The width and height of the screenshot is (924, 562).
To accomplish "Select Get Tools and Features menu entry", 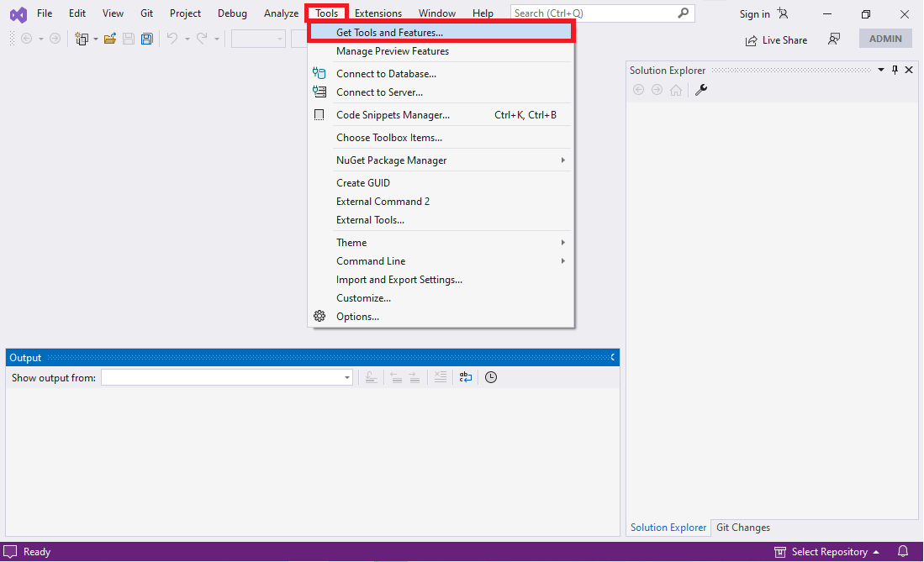I will click(x=441, y=33).
